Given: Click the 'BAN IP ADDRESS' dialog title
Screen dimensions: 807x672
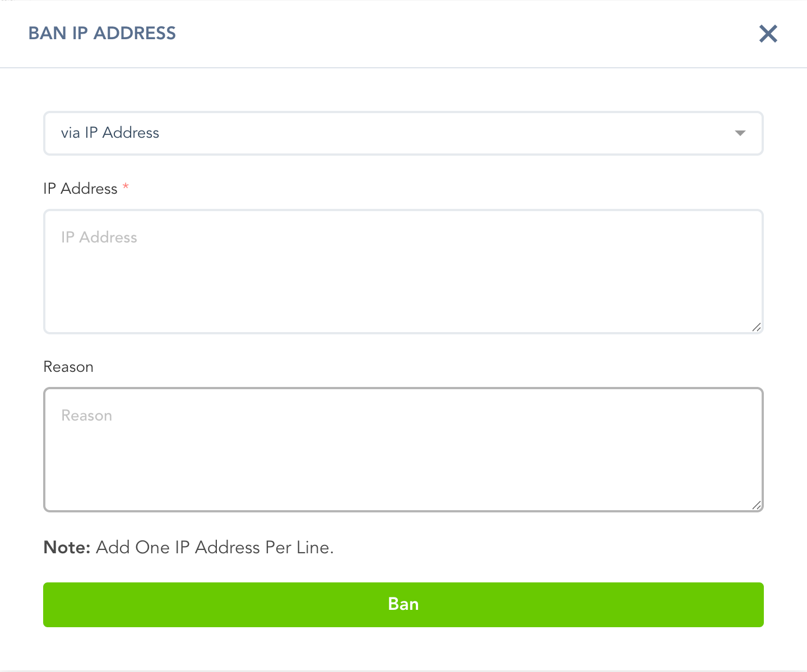Looking at the screenshot, I should point(102,34).
